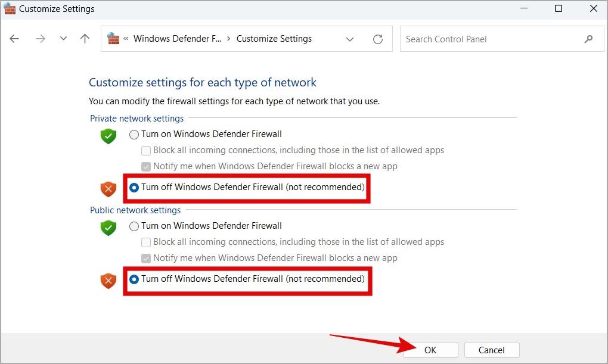Viewport: 608px width, 364px height.
Task: Open recent locations chevron beside navigation arrows
Action: [x=63, y=38]
